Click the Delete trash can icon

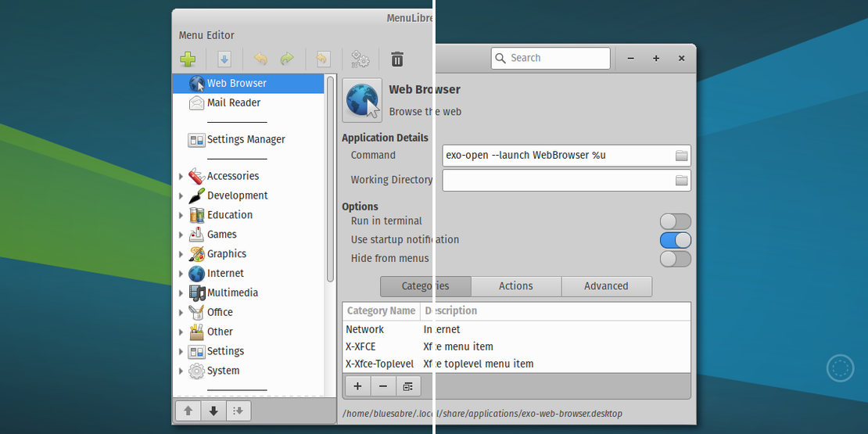[397, 59]
